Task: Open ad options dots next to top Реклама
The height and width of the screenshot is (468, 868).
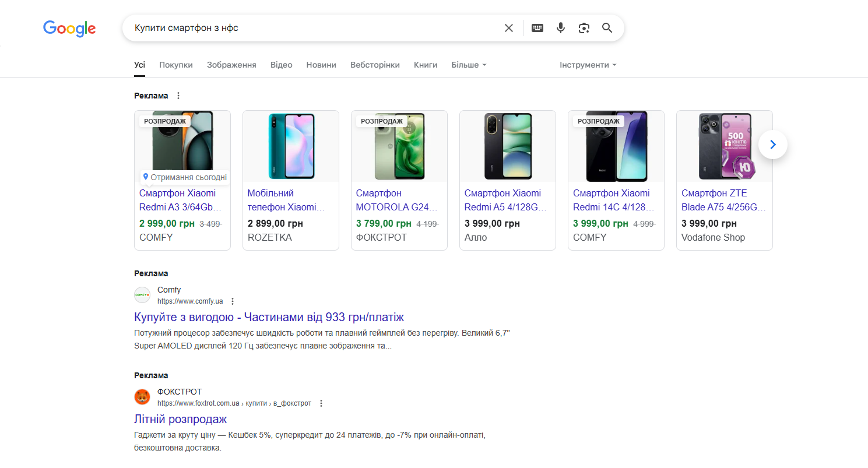Action: pos(178,96)
